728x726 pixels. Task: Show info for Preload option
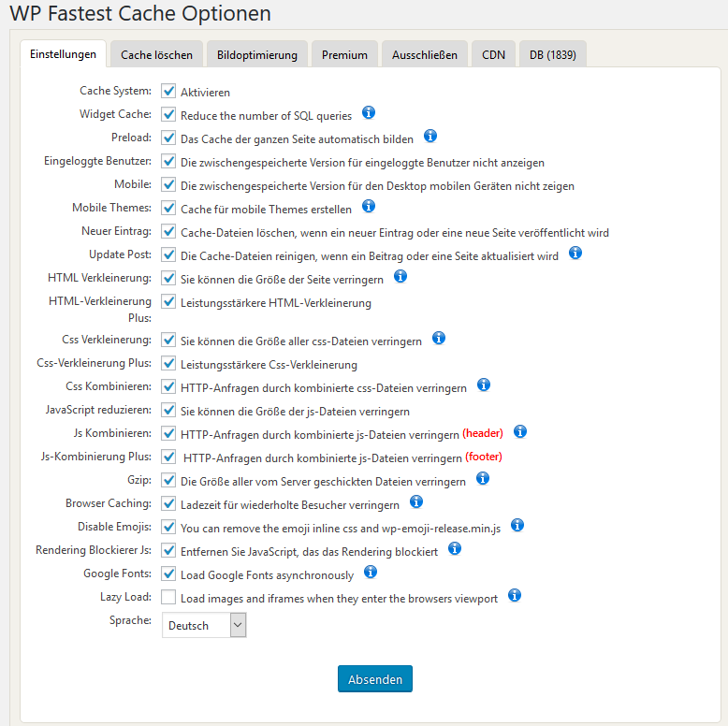tap(430, 136)
